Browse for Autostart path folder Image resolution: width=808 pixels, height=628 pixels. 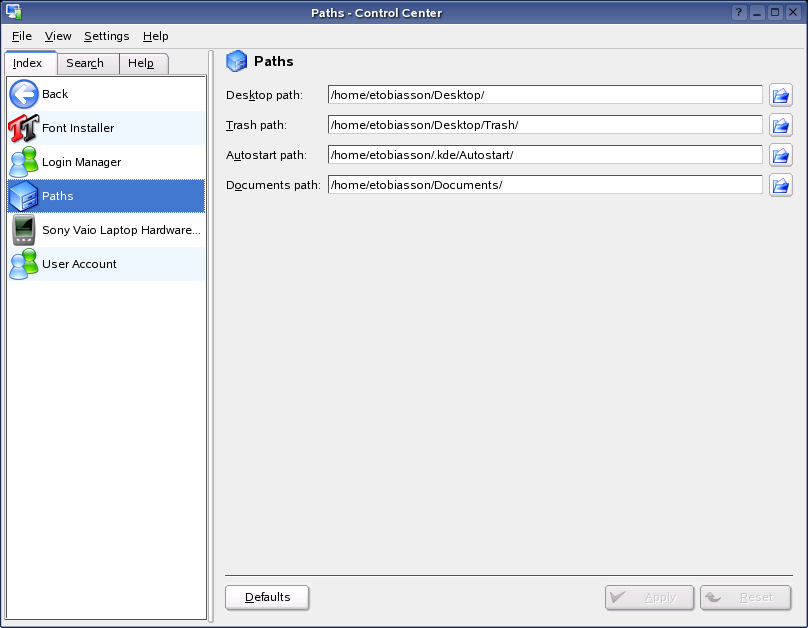[781, 155]
